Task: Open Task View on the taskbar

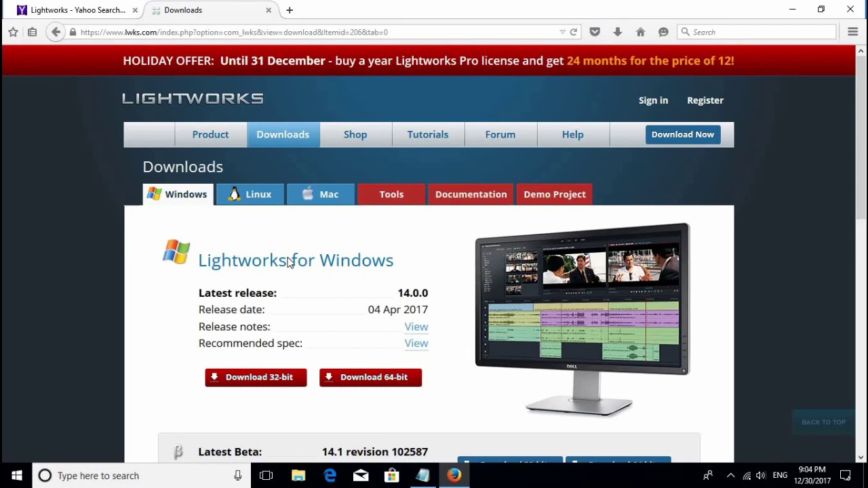Action: [266, 475]
